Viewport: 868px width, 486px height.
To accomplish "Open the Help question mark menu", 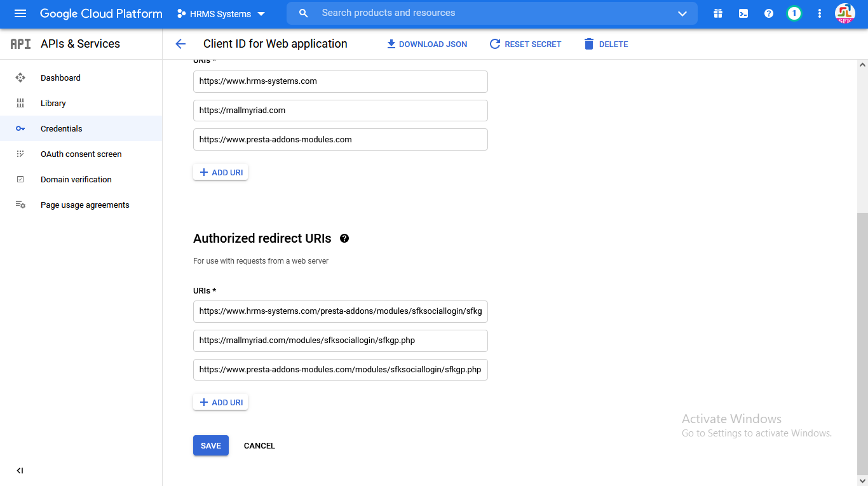I will (769, 13).
